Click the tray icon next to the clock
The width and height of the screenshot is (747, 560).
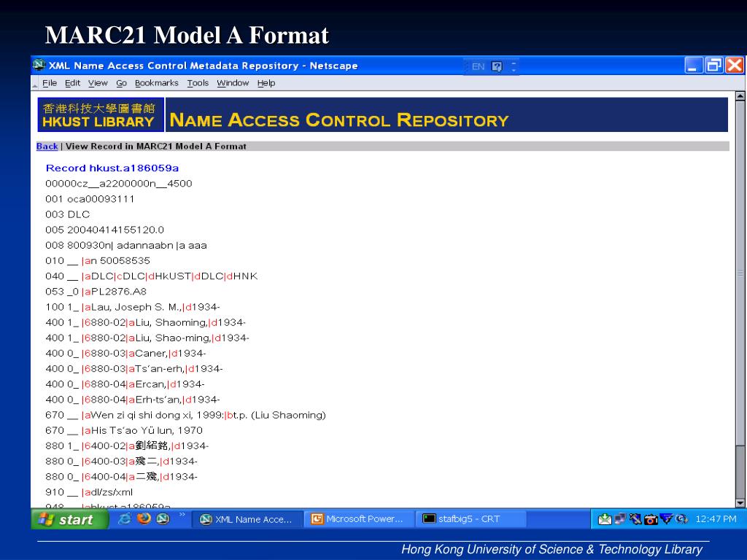682,519
